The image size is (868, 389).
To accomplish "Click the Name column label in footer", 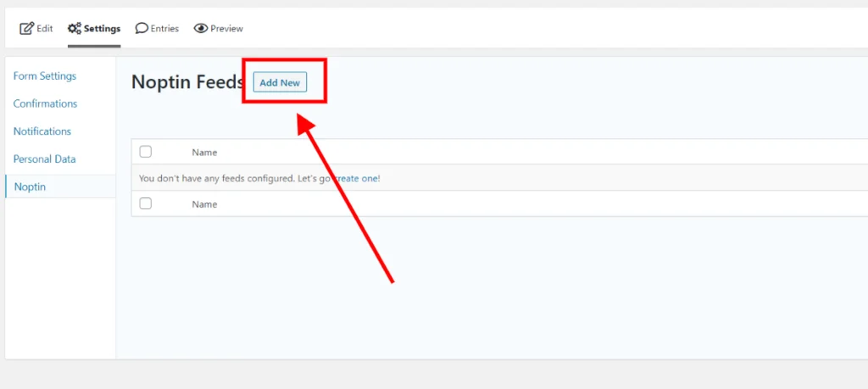I will pos(204,204).
